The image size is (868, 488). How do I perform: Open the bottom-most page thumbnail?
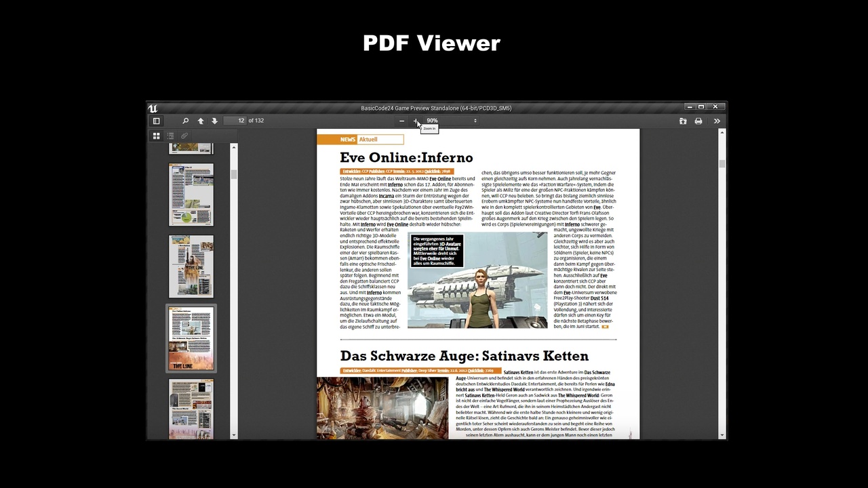(x=191, y=409)
